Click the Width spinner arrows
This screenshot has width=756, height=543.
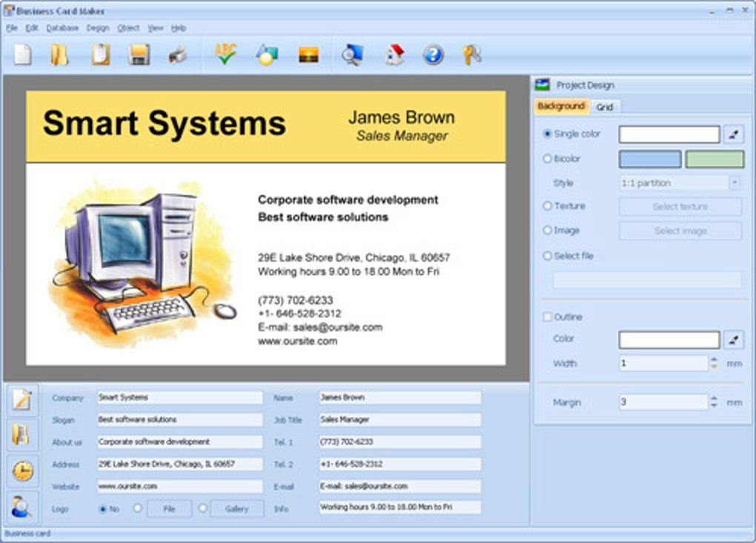click(x=714, y=363)
